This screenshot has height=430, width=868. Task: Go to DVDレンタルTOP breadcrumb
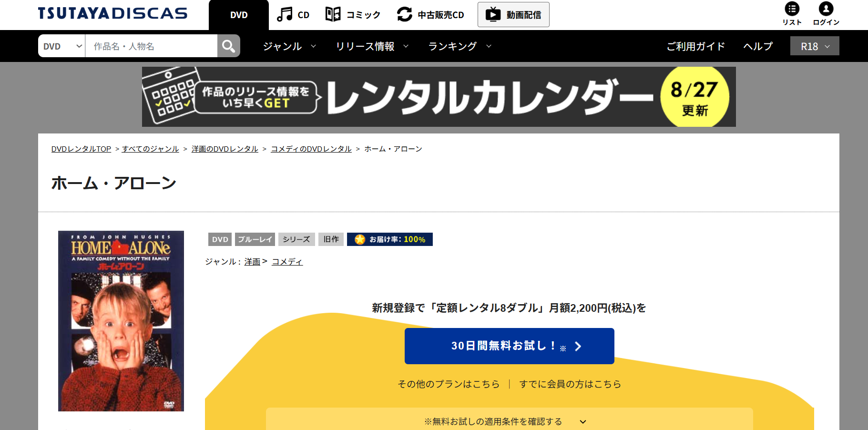[x=81, y=149]
